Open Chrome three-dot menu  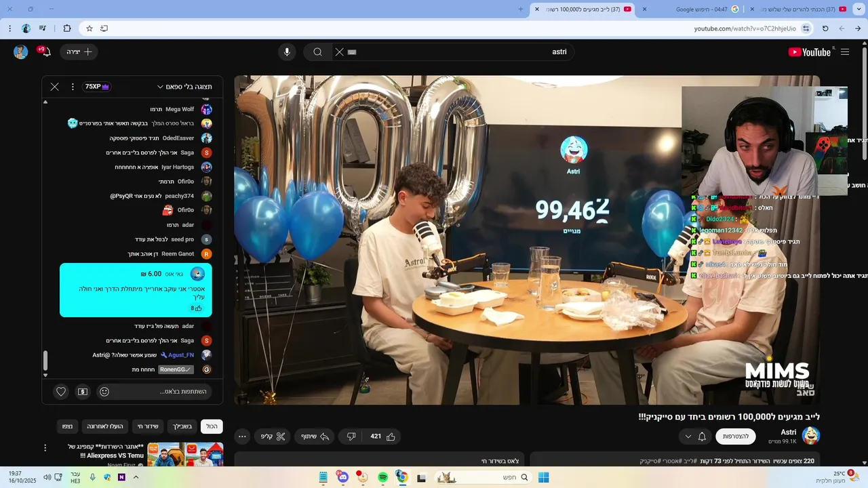tap(9, 28)
